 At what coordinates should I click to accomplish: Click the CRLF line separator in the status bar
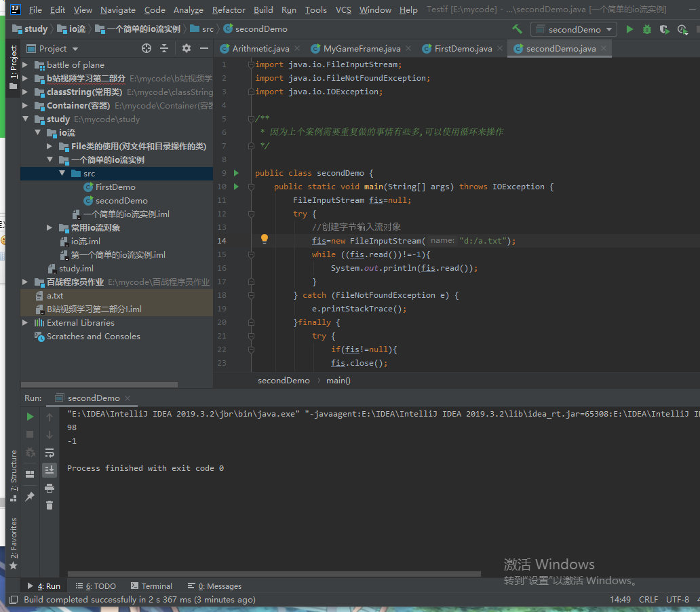pos(648,600)
